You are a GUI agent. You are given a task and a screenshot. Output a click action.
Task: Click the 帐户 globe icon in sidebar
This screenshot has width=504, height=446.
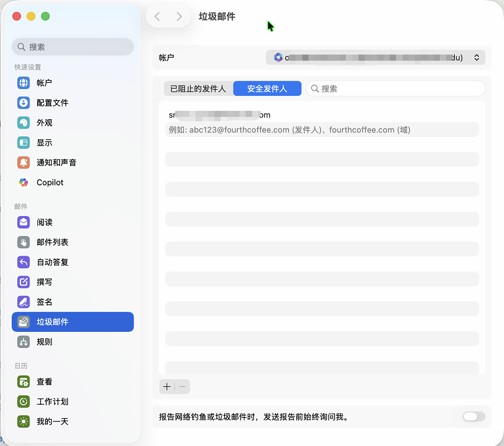click(23, 83)
